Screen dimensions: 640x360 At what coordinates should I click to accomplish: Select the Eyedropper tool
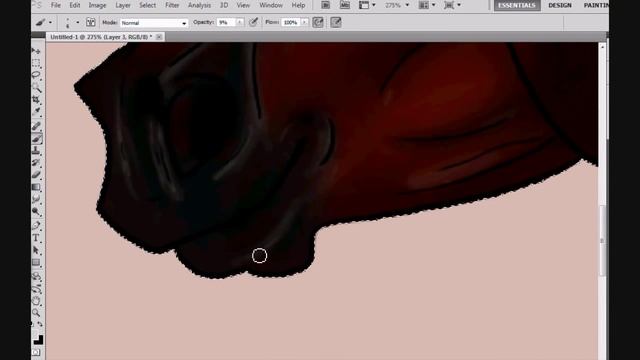[36, 111]
